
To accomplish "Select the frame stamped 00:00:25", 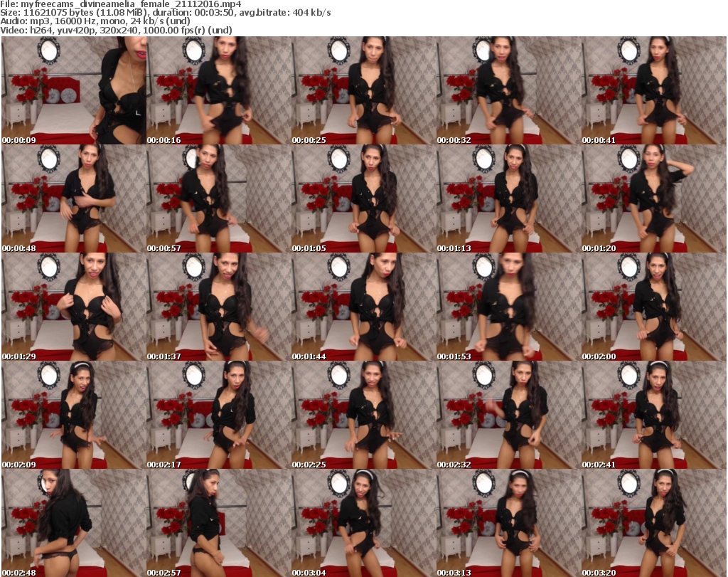I will (x=363, y=90).
